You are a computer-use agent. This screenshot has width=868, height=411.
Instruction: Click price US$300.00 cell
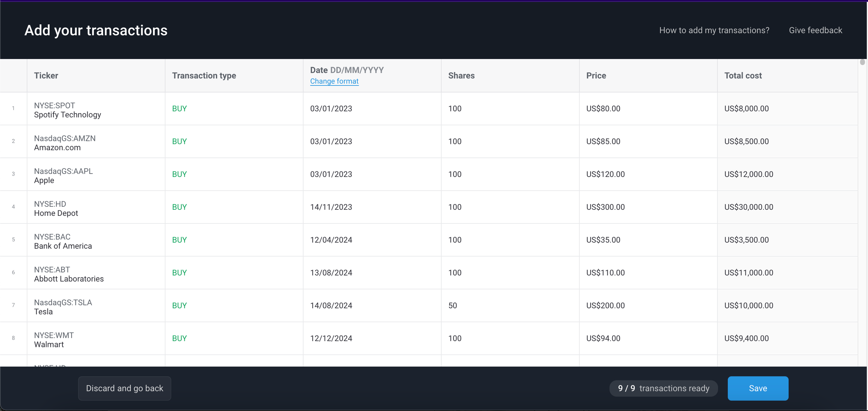click(648, 207)
